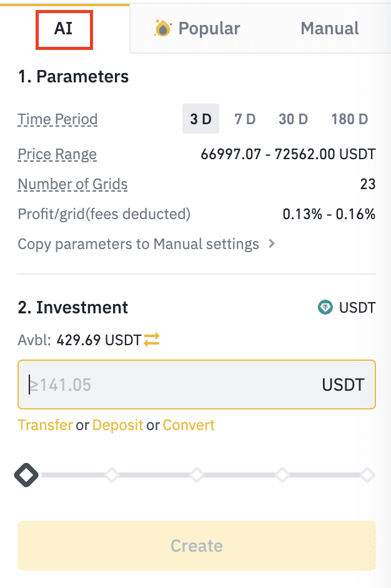The height and width of the screenshot is (588, 391).
Task: Open the Transfer link
Action: [x=45, y=425]
